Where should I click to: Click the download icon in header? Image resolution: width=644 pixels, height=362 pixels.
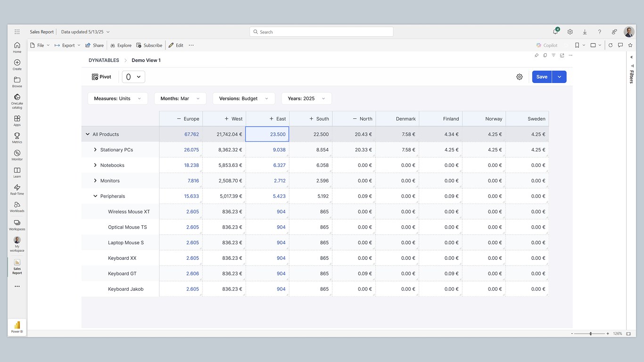pos(585,32)
